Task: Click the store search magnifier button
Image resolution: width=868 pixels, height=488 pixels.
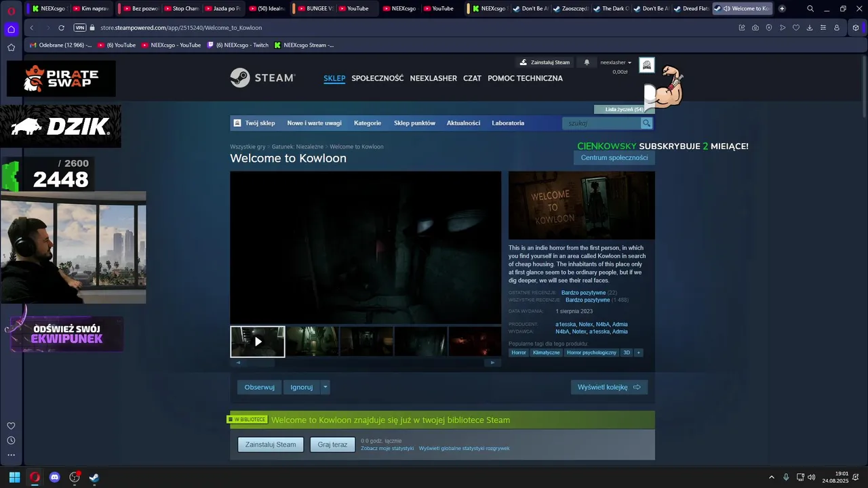Action: point(646,123)
